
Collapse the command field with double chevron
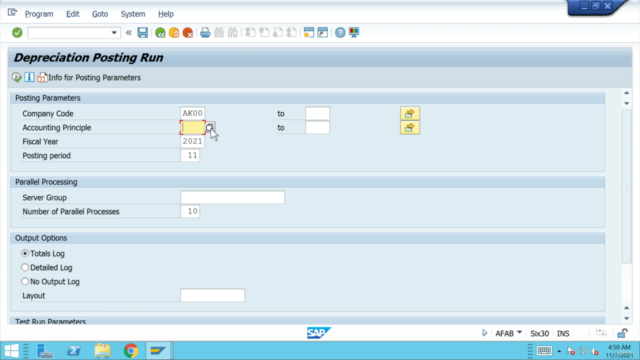coord(129,33)
